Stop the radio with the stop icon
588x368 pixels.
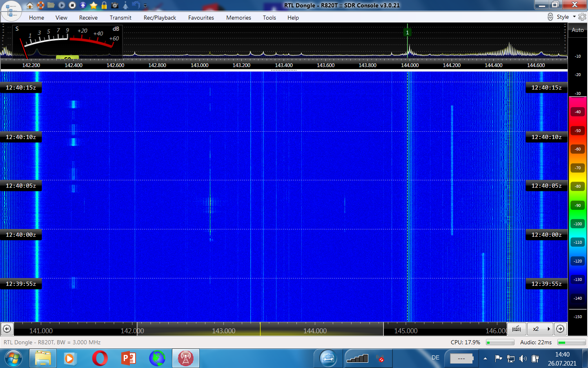(72, 5)
